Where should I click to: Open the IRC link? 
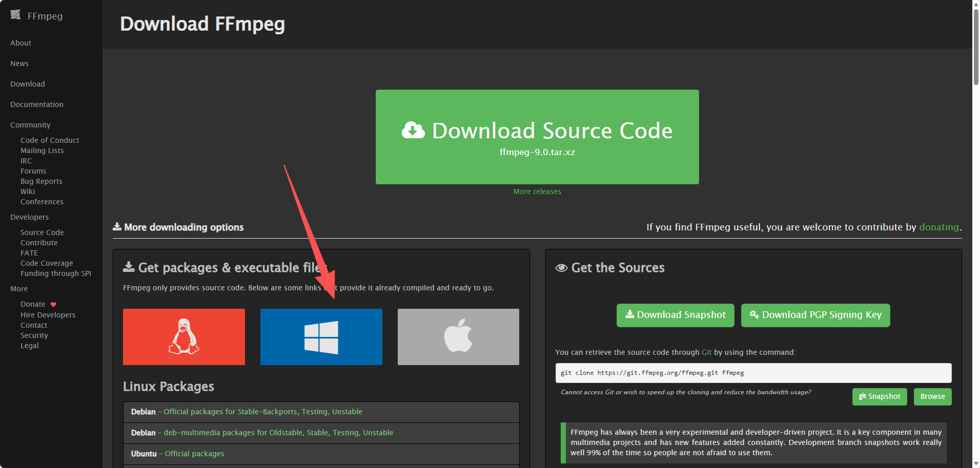click(x=26, y=161)
